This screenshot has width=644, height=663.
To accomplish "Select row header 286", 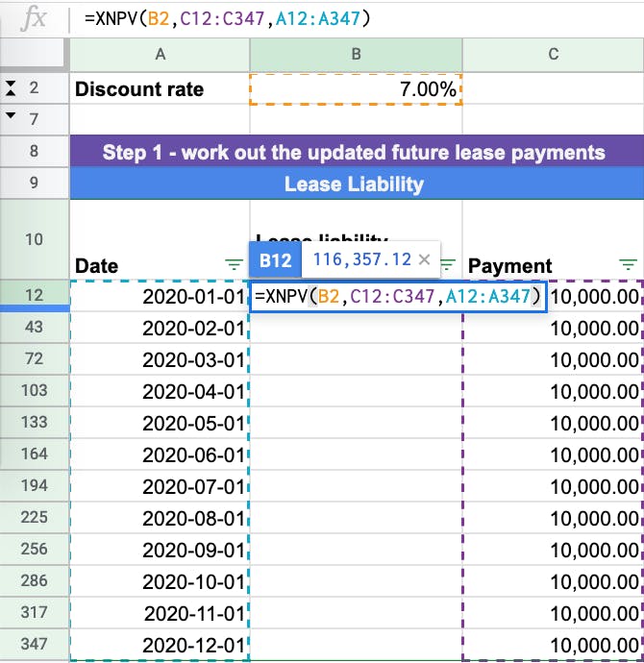I will 35,580.
